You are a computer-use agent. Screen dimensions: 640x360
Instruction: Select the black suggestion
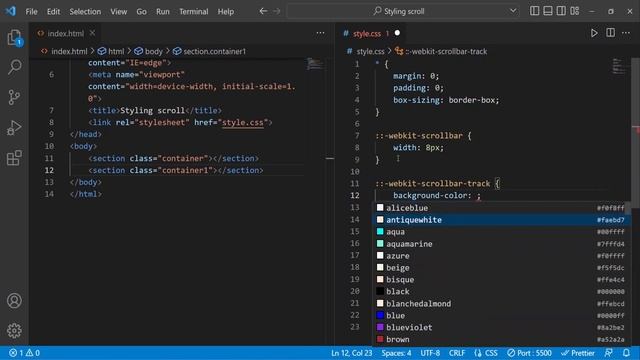(502, 291)
